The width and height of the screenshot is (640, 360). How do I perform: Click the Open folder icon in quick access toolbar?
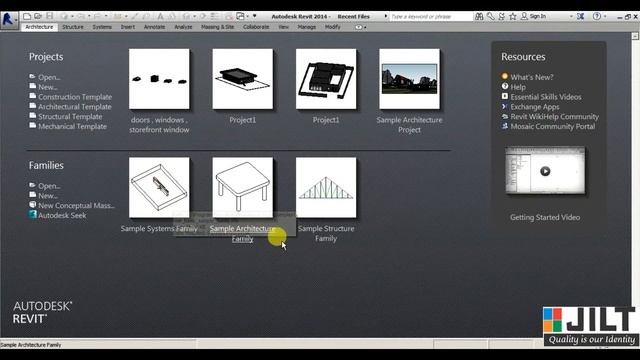38,16
